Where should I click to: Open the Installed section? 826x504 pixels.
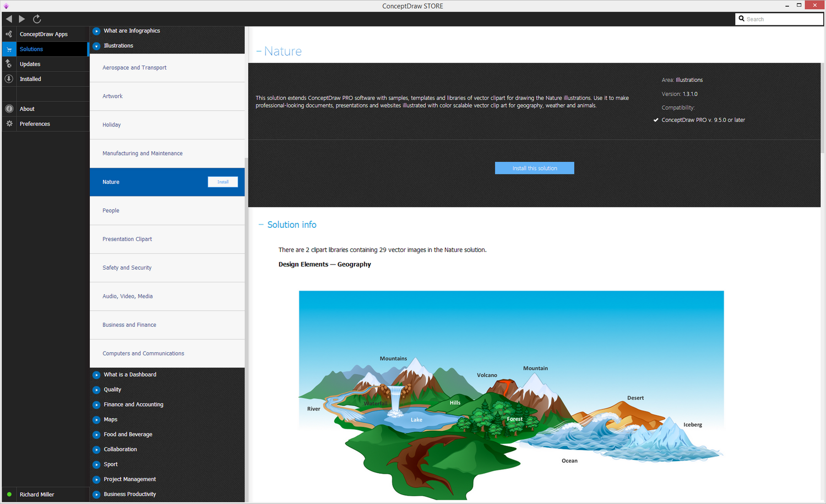(45, 79)
